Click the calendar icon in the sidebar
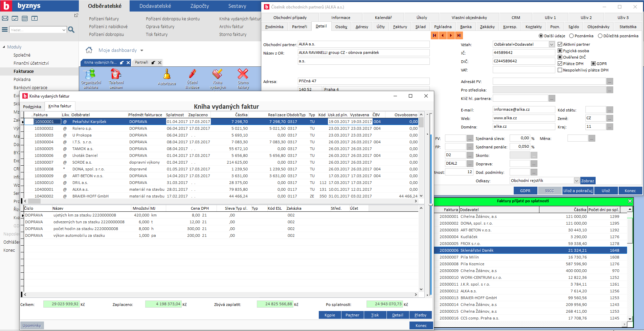 pos(25,18)
